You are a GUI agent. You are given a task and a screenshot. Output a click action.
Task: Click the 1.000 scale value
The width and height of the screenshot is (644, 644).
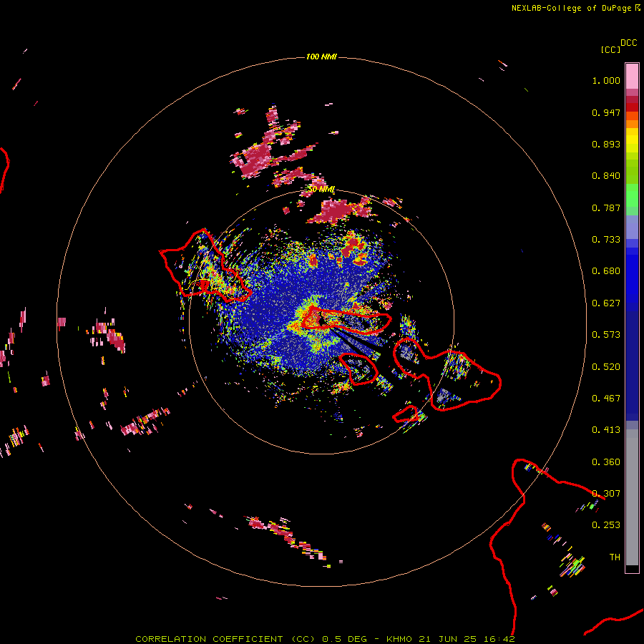(x=606, y=80)
